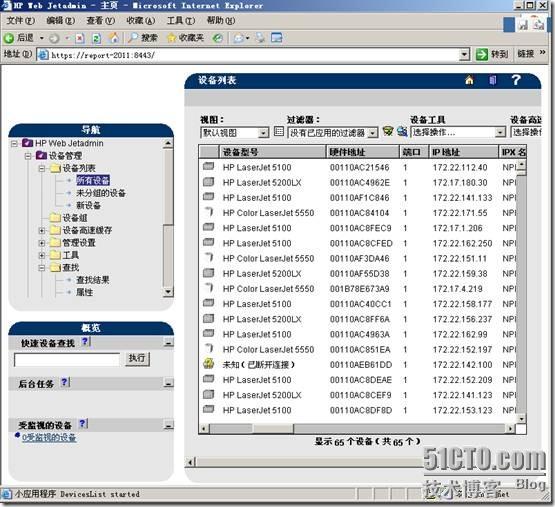
Task: Expand the 管理设置 tree node
Action: [42, 243]
